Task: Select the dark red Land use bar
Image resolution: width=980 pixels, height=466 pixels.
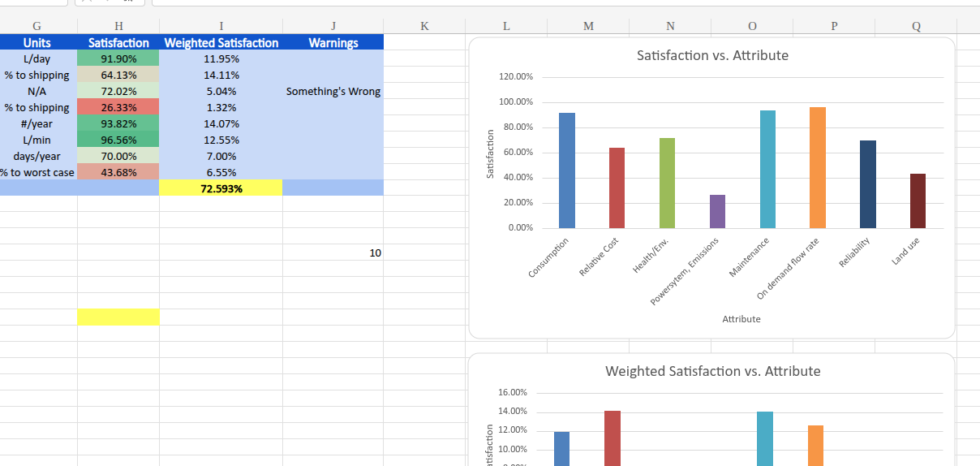Action: (x=918, y=201)
